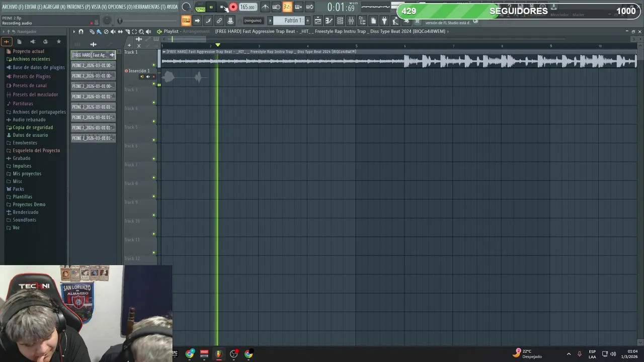Select the Playlist Playback speaker tool

(148, 32)
